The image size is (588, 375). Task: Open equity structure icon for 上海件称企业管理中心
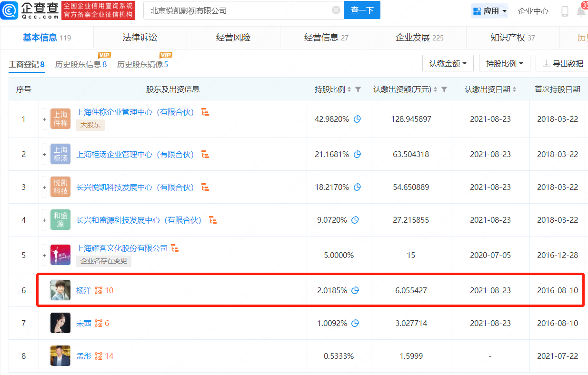tap(205, 112)
